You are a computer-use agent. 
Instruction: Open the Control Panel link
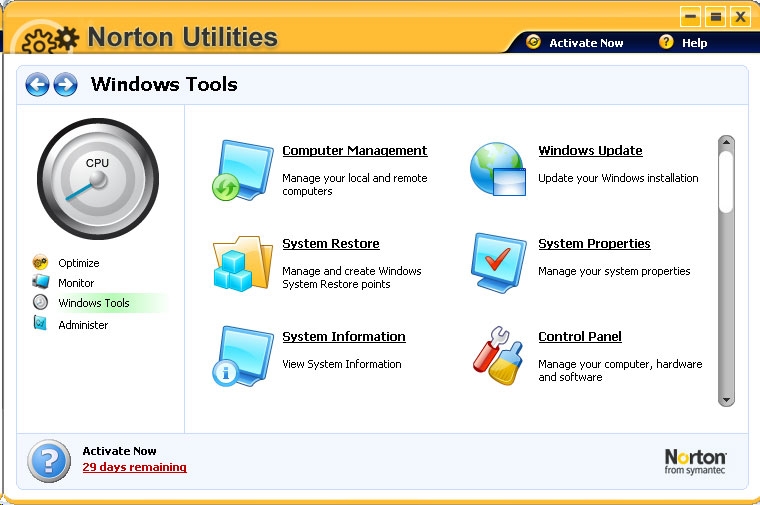pyautogui.click(x=580, y=337)
